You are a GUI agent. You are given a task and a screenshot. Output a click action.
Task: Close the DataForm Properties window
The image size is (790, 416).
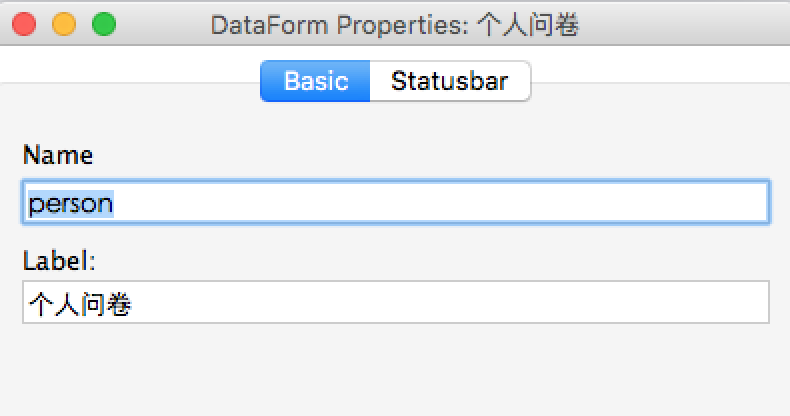pyautogui.click(x=26, y=24)
